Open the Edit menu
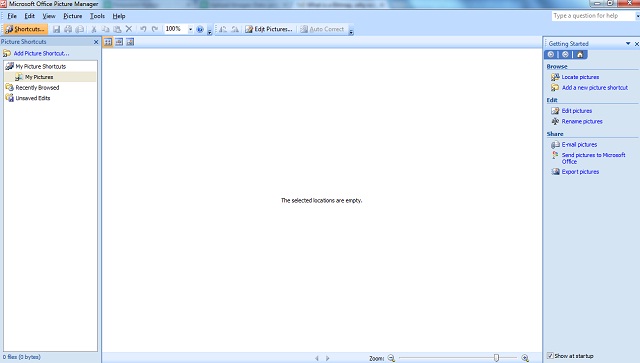640x363 pixels. click(x=29, y=16)
